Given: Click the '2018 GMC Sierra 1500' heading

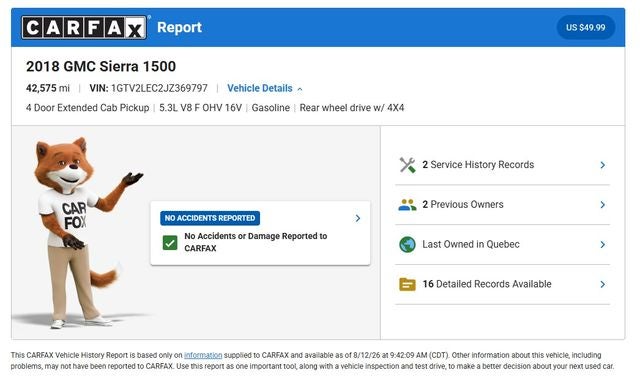Looking at the screenshot, I should (101, 66).
